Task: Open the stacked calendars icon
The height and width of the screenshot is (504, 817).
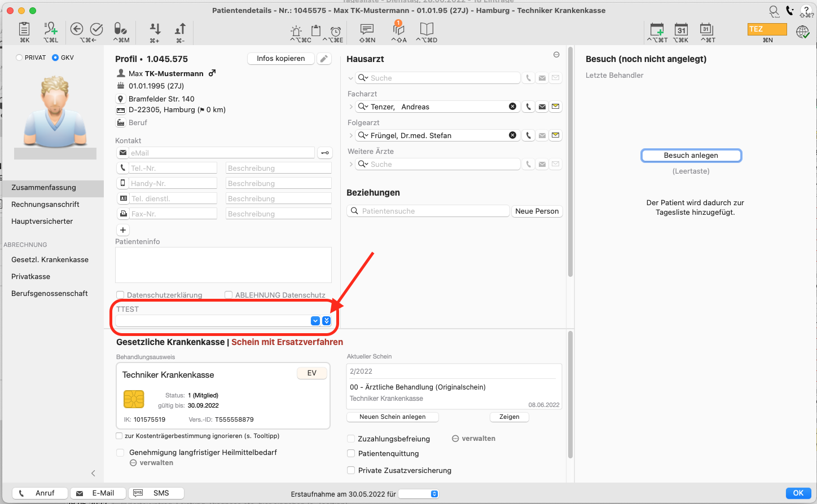Action: (x=706, y=29)
